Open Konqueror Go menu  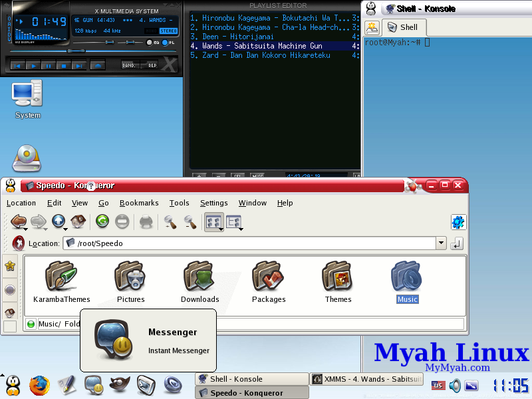(104, 203)
